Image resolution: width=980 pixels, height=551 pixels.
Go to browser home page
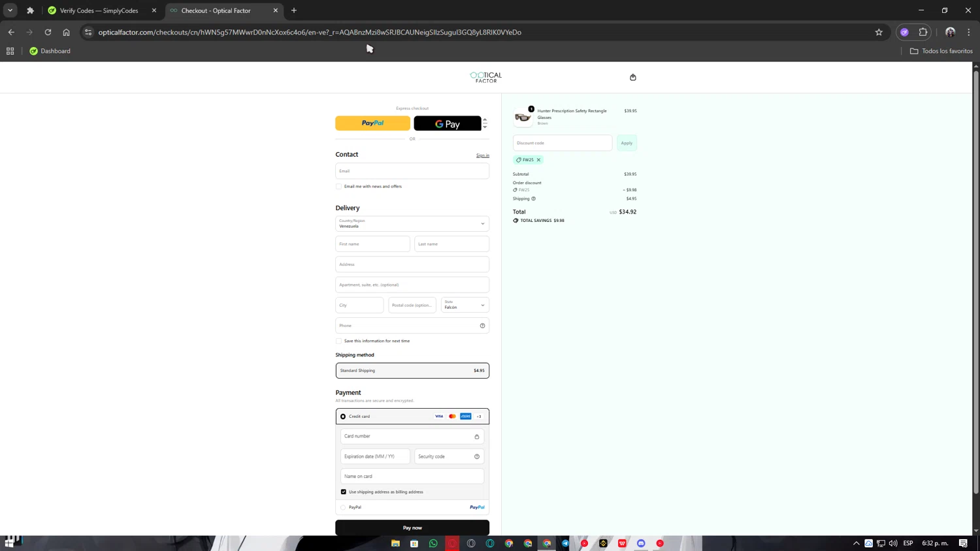(66, 32)
